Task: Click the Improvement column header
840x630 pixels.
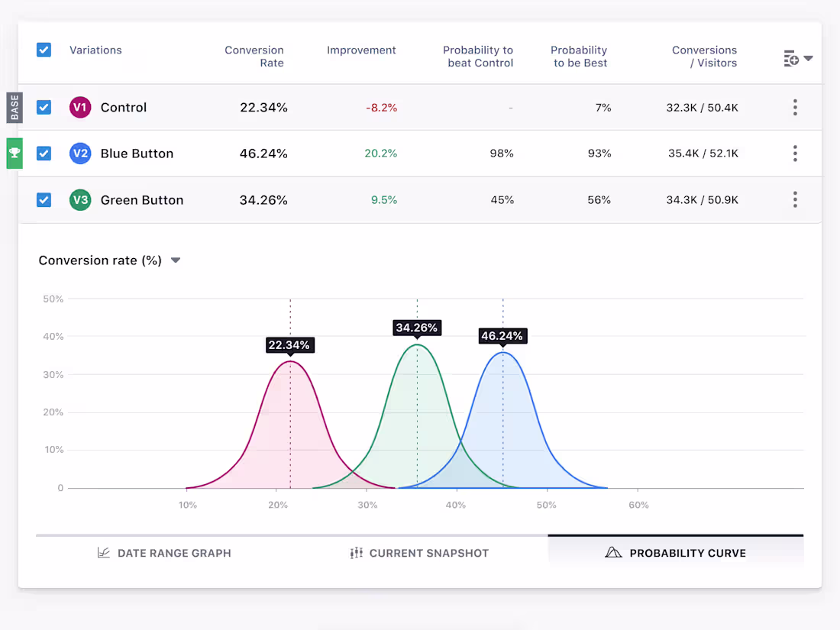Action: tap(361, 50)
